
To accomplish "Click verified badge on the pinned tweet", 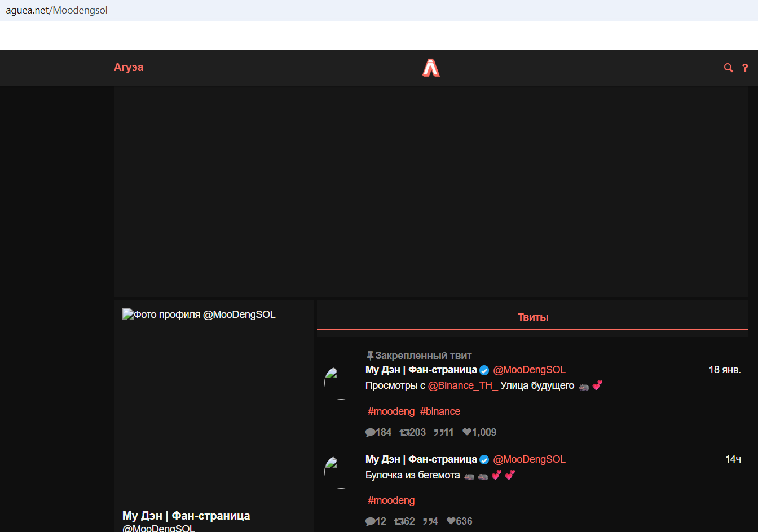I will [x=484, y=370].
